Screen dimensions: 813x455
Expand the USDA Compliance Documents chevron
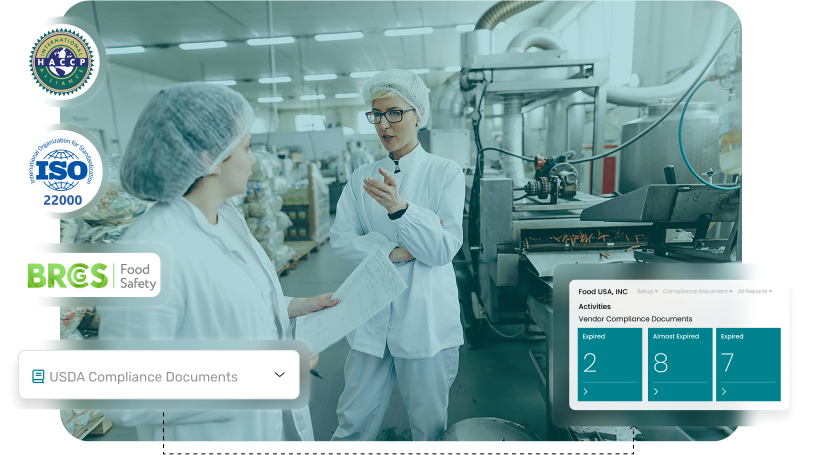[x=280, y=375]
